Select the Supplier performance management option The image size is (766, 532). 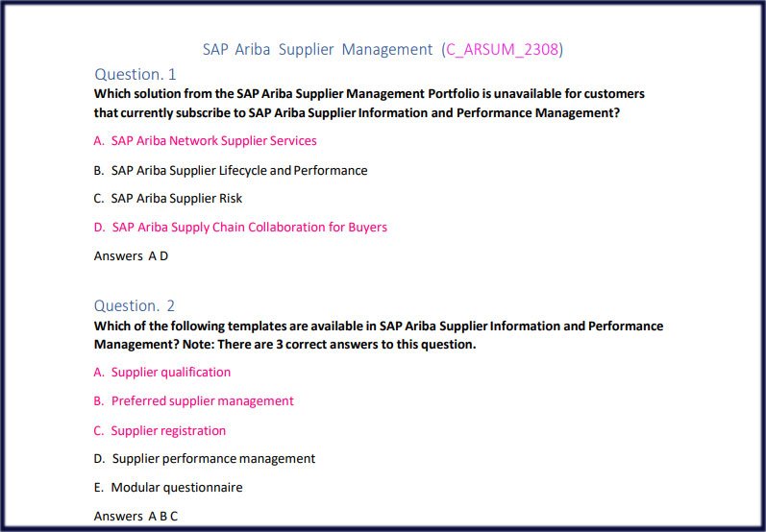pos(213,459)
